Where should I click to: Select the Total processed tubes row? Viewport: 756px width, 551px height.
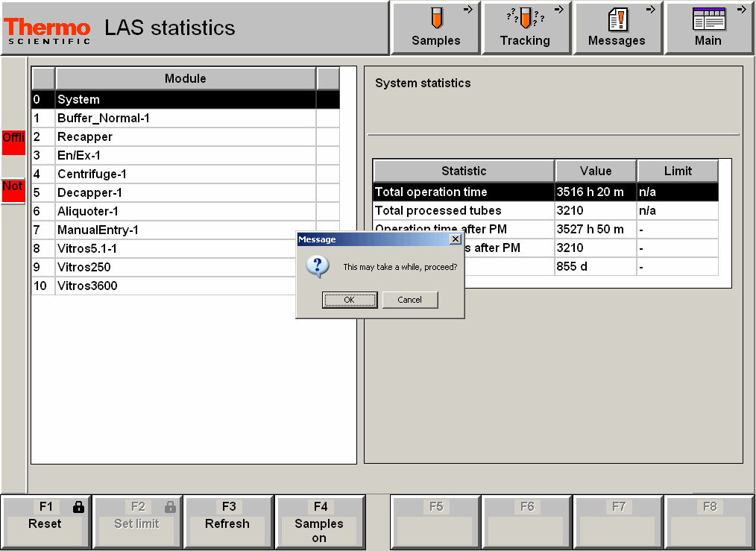[x=464, y=210]
